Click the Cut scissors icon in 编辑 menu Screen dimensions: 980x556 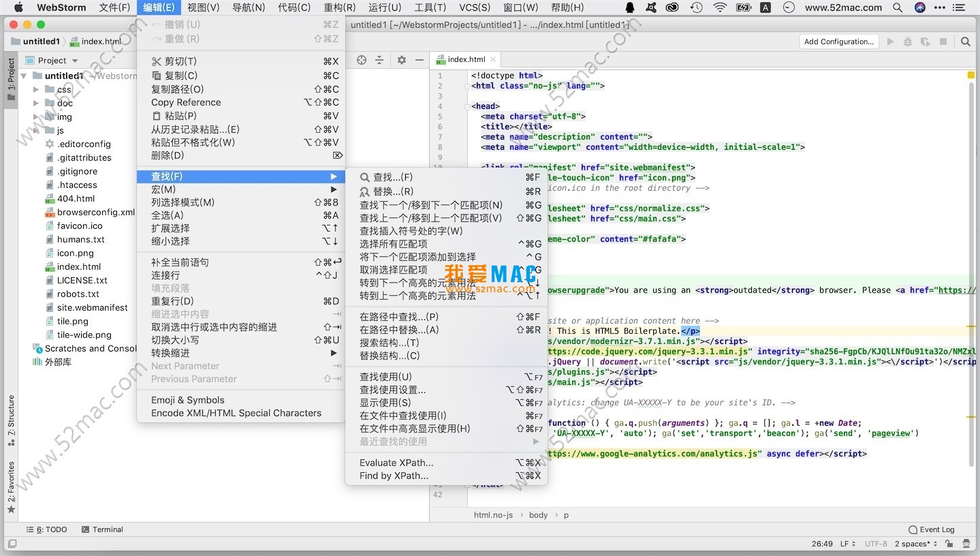coord(157,61)
